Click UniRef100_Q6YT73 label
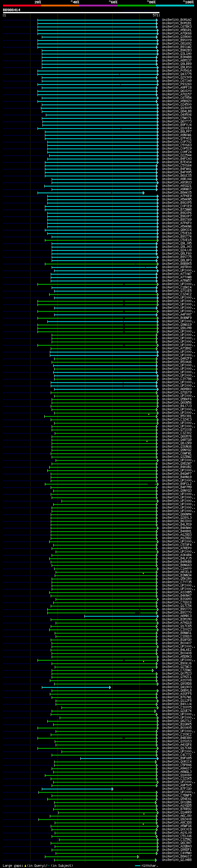Screen dimensions: 197x868 [177, 121]
